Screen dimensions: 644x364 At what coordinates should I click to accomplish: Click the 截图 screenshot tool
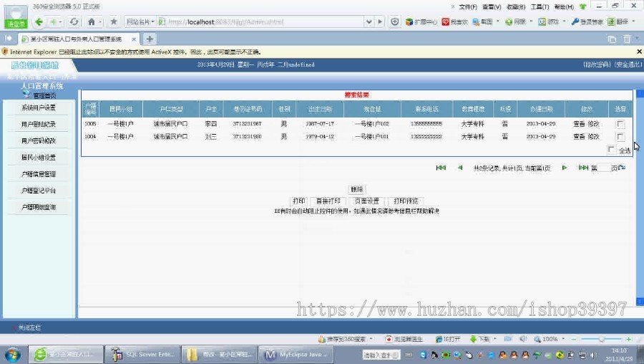(x=482, y=21)
